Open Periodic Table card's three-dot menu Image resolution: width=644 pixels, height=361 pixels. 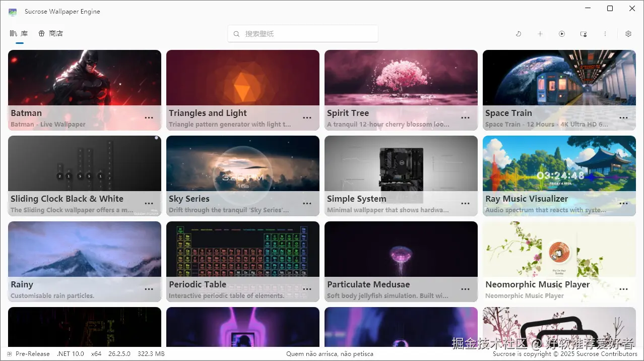pyautogui.click(x=307, y=289)
